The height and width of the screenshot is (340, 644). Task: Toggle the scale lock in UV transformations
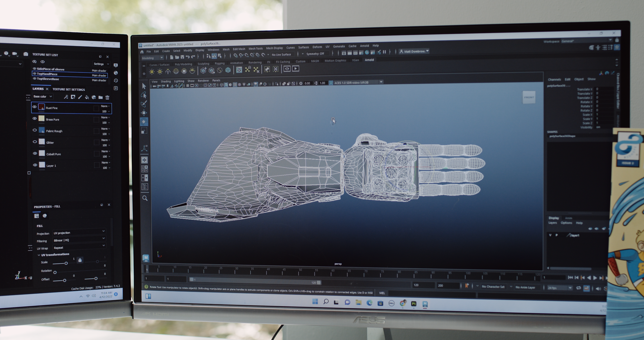(80, 260)
